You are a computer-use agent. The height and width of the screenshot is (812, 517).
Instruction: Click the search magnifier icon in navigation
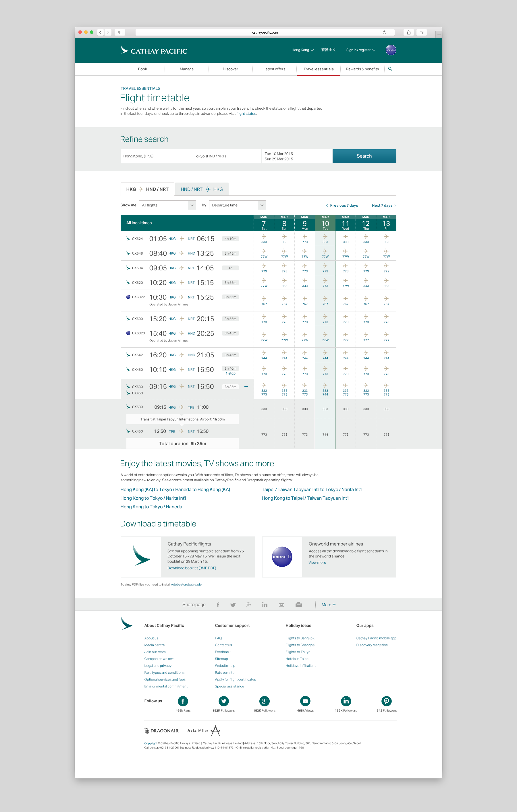[390, 69]
